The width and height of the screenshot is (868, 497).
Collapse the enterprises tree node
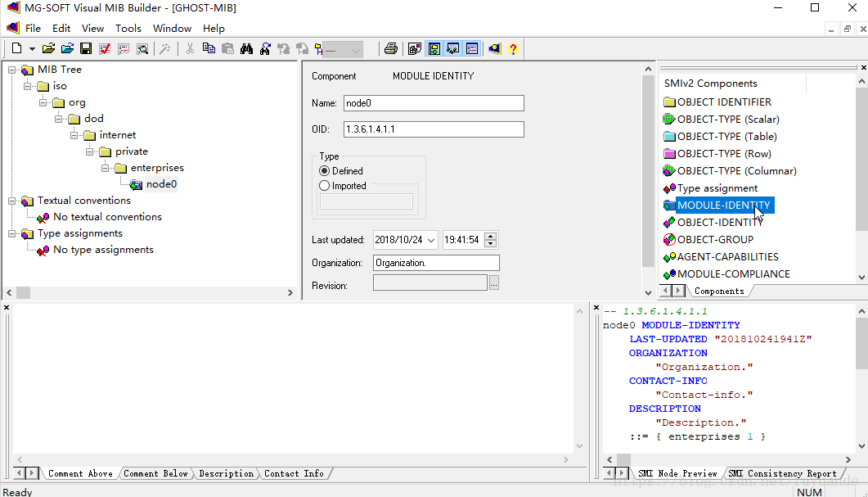click(105, 168)
